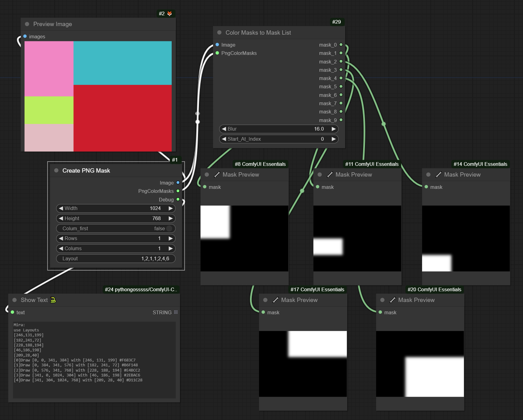The width and height of the screenshot is (523, 420).
Task: Collapse Mask Preview #17 via its title dot
Action: 265,300
